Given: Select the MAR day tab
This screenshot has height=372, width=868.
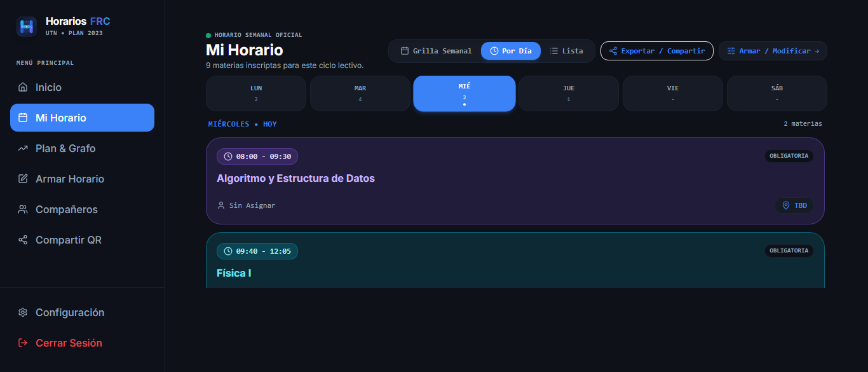Looking at the screenshot, I should [x=360, y=93].
